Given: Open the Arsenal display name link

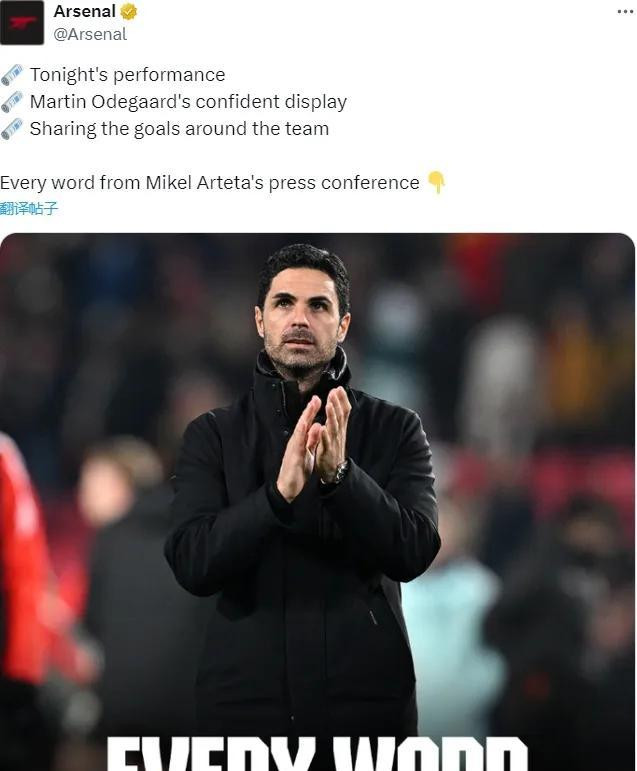Looking at the screenshot, I should pos(85,11).
